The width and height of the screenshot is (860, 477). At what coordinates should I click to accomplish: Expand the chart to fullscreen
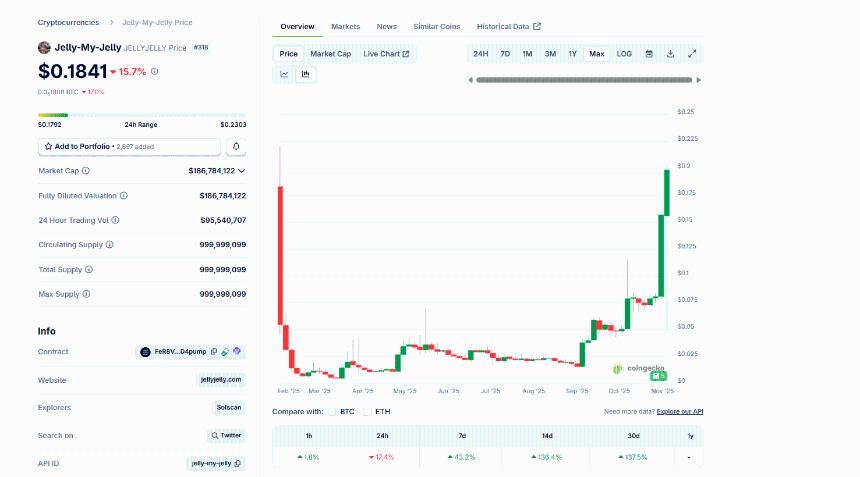692,54
